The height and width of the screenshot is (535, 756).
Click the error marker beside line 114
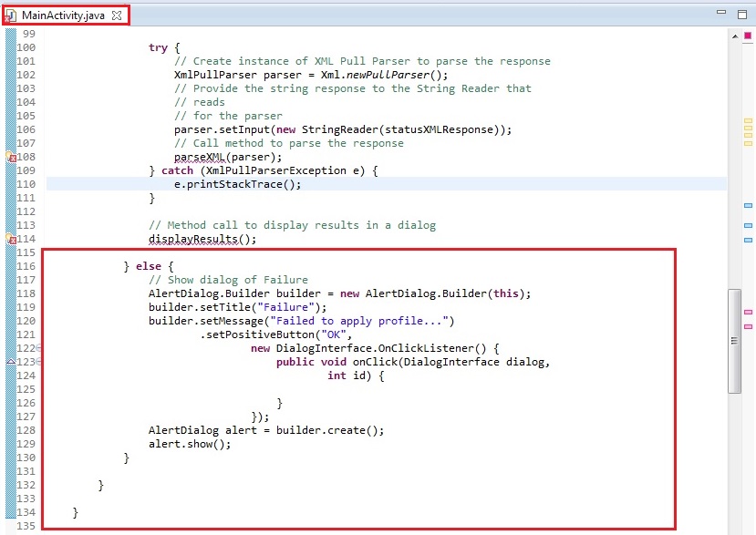click(x=11, y=240)
